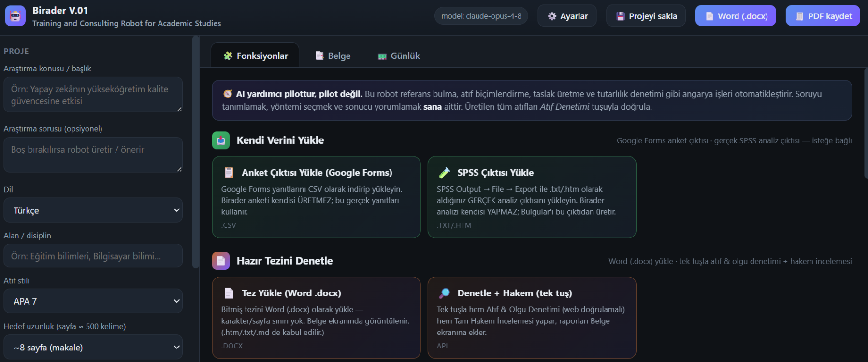Open the Atıf stili dropdown showing APA 7
Image resolution: width=868 pixels, height=362 pixels.
pos(93,301)
